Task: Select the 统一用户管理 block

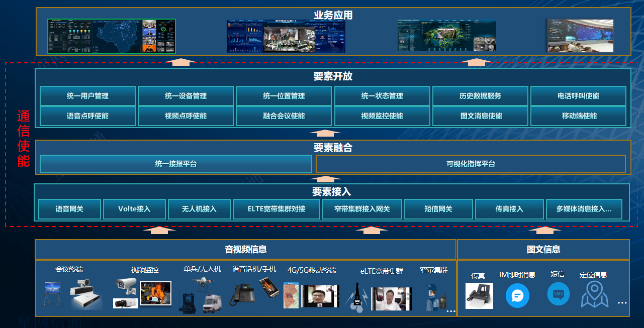Action: click(x=87, y=96)
